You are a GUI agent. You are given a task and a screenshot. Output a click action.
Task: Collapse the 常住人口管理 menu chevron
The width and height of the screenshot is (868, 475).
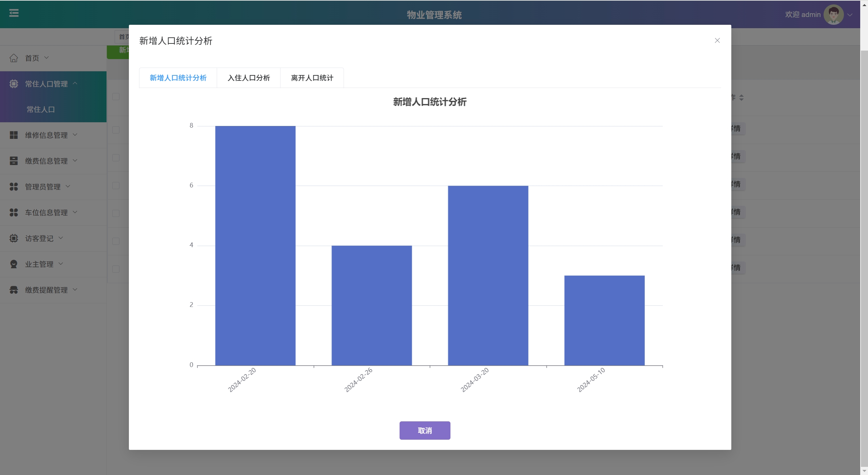coord(75,84)
